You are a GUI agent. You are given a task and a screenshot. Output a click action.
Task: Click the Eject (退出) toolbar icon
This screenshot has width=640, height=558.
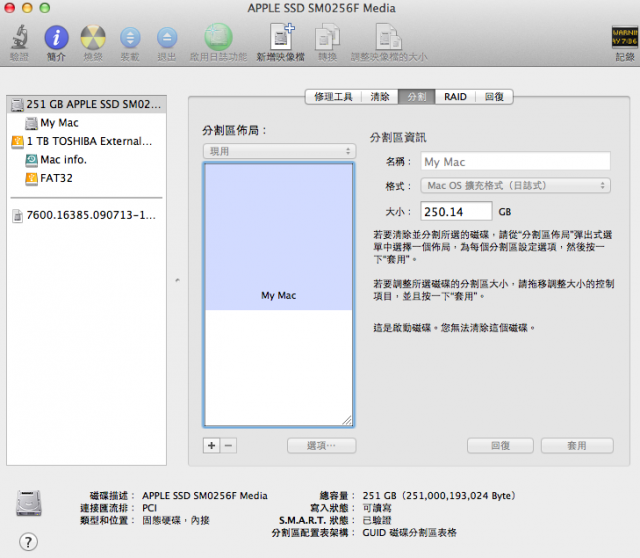coord(167,38)
